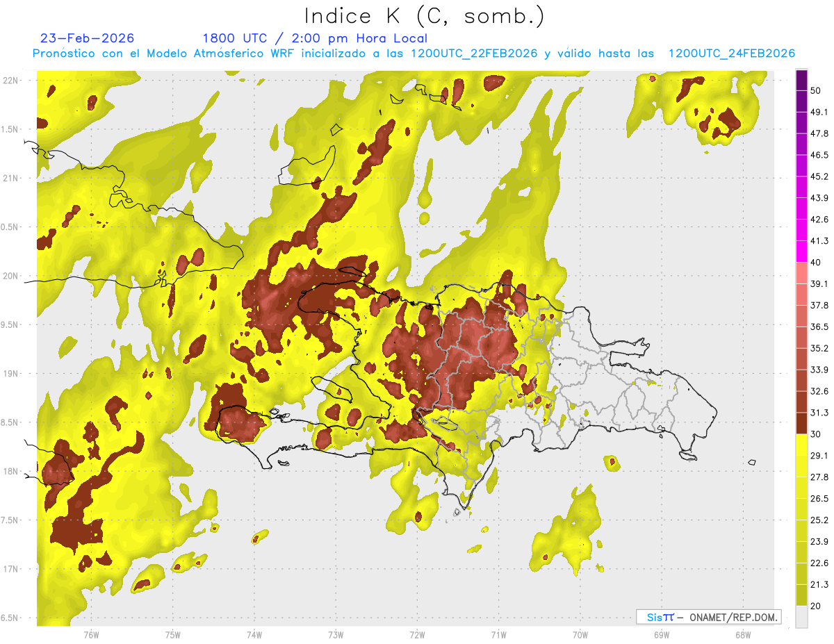834x644 pixels.
Task: Select the gray legend swatch below 20
Action: click(x=801, y=617)
